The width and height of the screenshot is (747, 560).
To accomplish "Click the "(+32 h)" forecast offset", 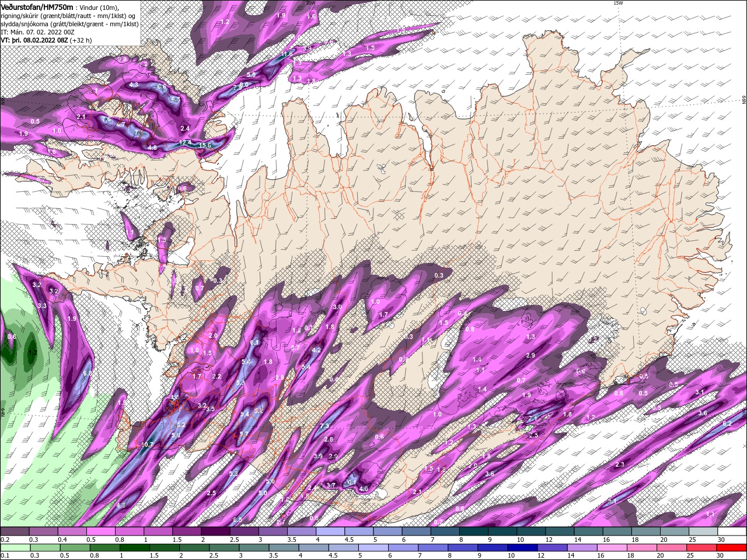I will (81, 41).
